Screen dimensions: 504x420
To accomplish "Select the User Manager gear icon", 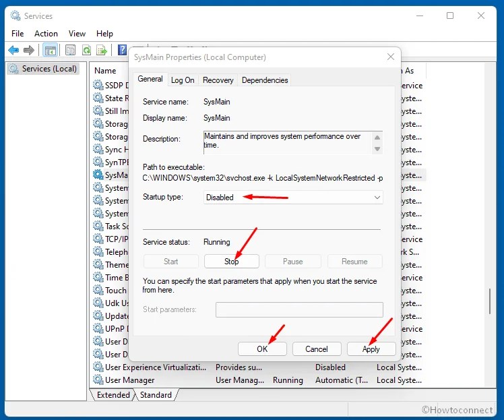I will tap(98, 380).
